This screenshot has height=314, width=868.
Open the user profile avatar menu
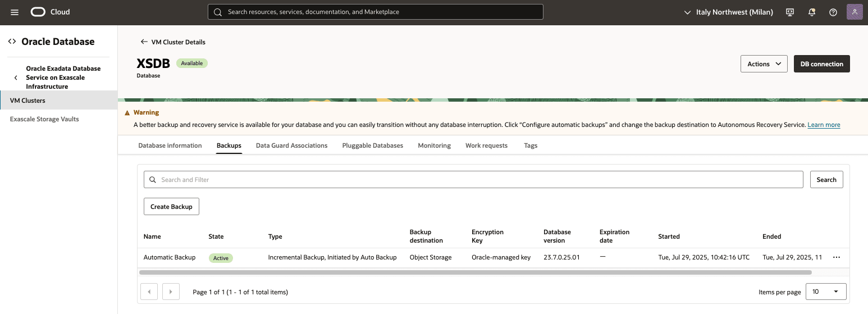855,12
